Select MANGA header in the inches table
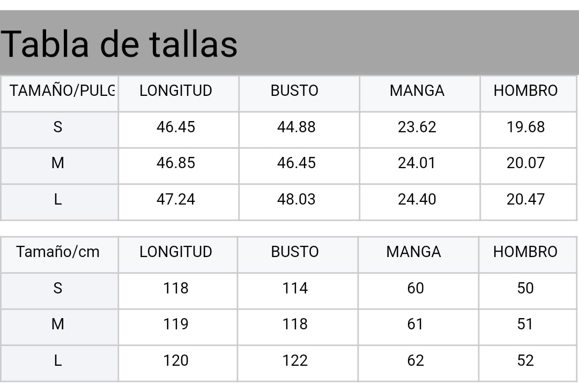This screenshot has height=392, width=579. 417,91
